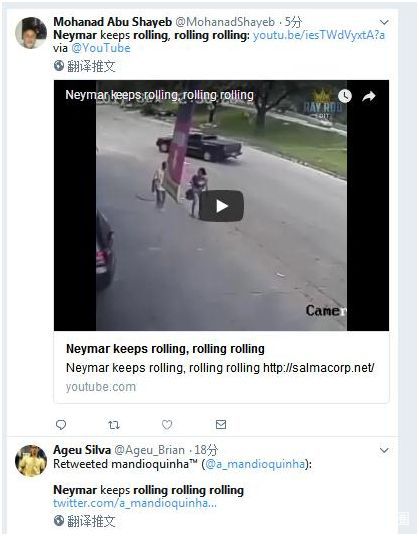Expand the options chevron on Ageu Silva's tweet
The image size is (419, 536).
384,450
